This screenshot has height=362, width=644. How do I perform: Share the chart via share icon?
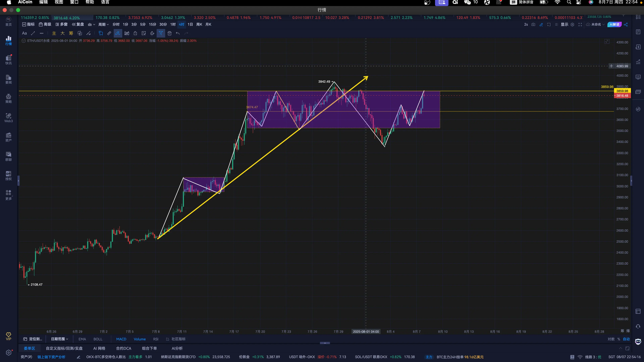[x=626, y=24]
